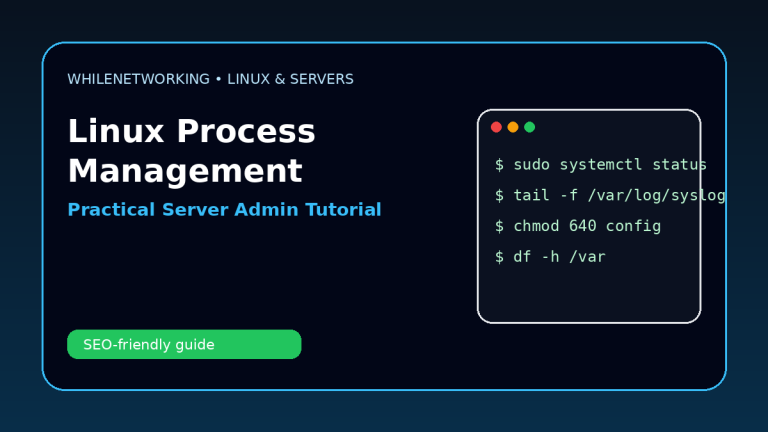Click the df -h /var command line
Viewport: 768px width, 432px height.
[x=550, y=257]
